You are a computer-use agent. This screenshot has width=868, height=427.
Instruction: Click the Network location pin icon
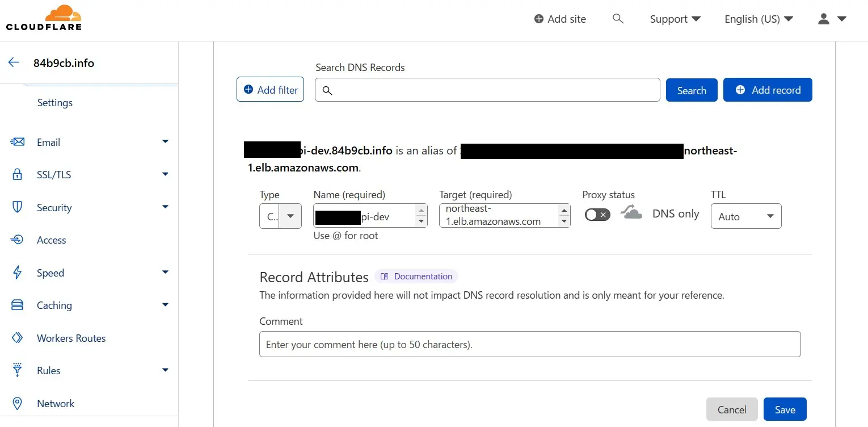tap(18, 403)
